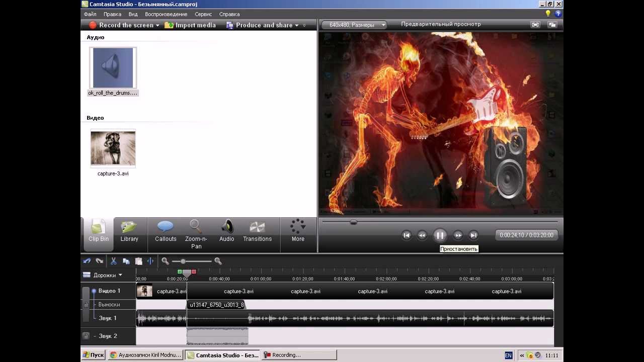Open the Справка menu
The width and height of the screenshot is (644, 362).
coord(229,14)
